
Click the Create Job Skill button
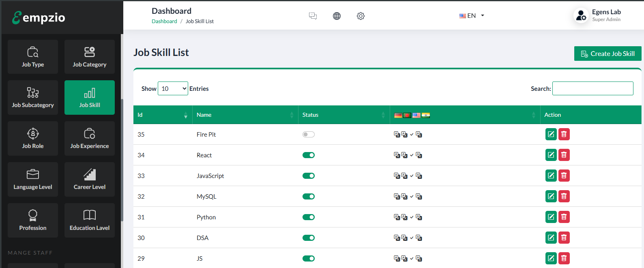pyautogui.click(x=608, y=54)
